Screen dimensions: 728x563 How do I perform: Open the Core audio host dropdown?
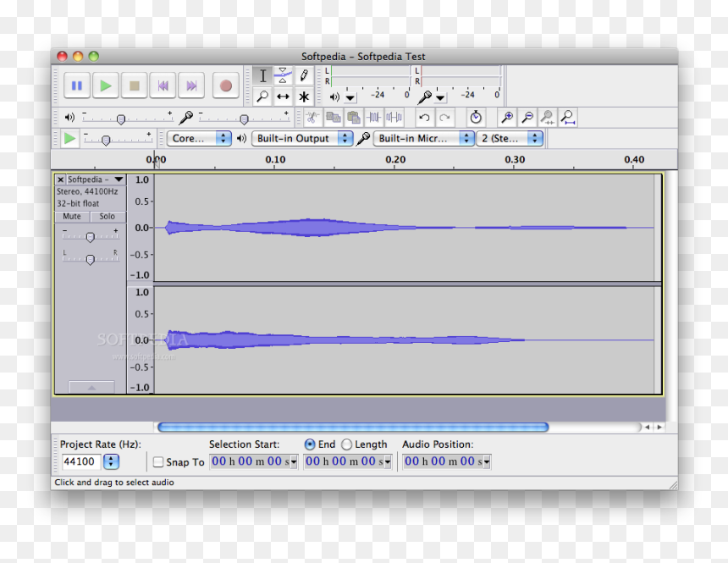[199, 139]
